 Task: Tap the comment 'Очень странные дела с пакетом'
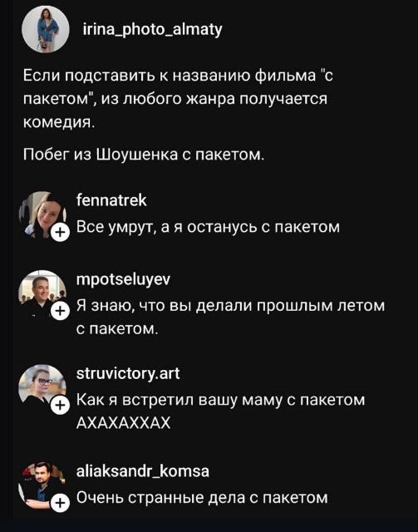(202, 498)
